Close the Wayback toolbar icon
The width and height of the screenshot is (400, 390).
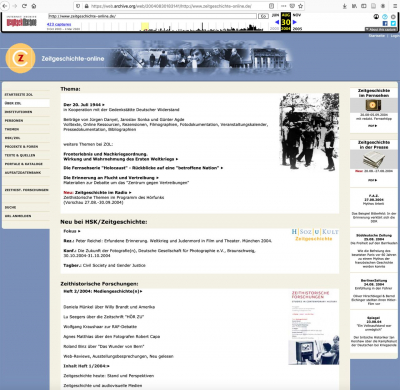coord(393,17)
